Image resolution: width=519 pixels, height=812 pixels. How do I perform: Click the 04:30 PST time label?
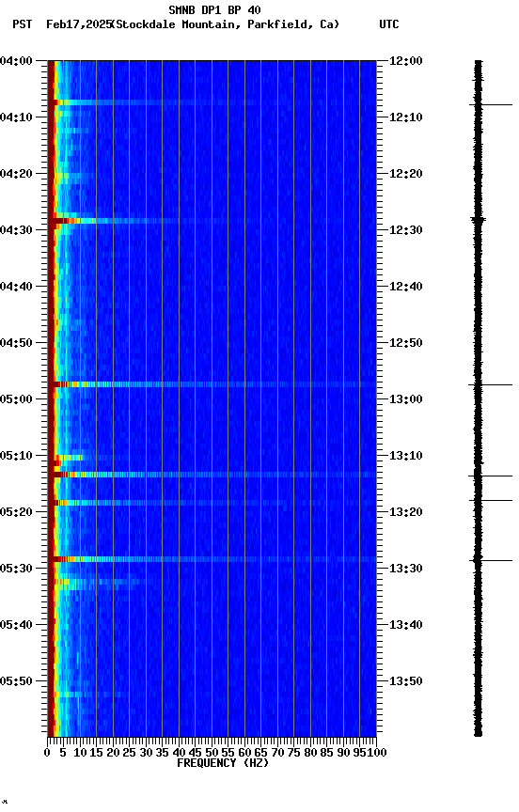[16, 230]
